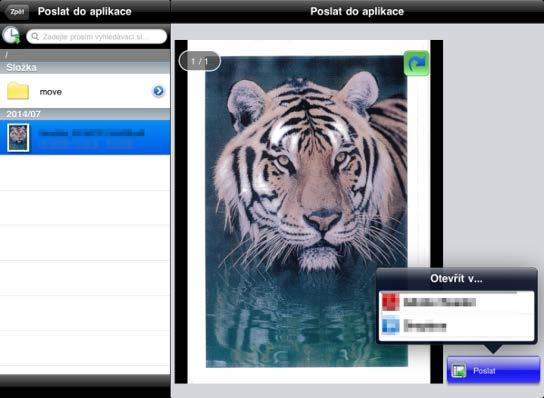
Task: Focus the file search field
Action: click(x=96, y=36)
